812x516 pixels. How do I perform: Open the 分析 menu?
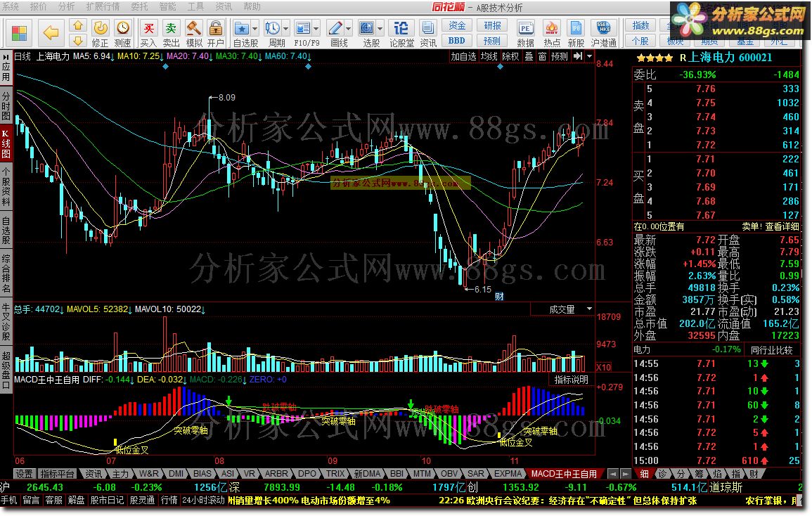66,6
